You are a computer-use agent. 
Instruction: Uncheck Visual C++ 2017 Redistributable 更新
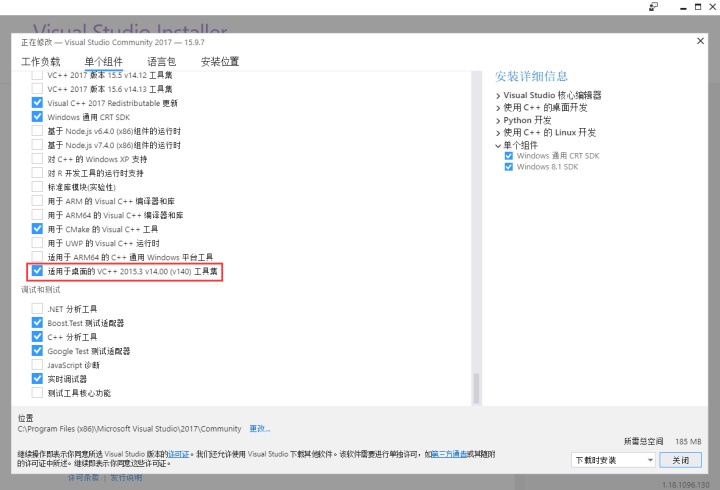click(37, 103)
